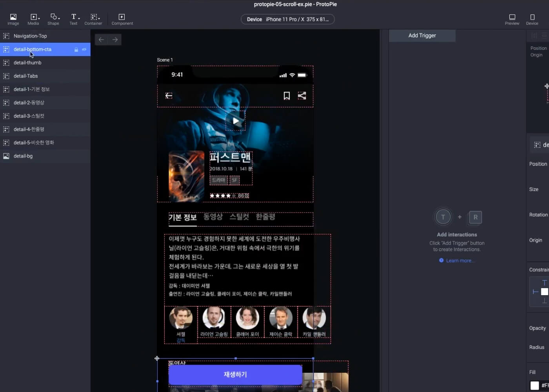
Task: Click the left constraint handle
Action: (535, 292)
